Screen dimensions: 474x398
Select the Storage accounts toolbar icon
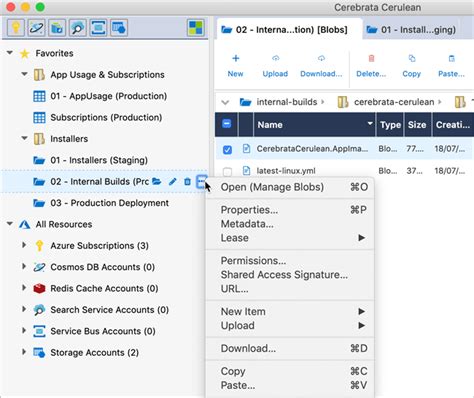[119, 27]
